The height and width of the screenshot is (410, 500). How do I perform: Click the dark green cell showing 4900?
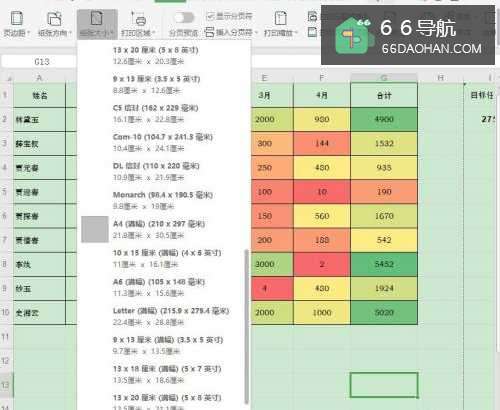point(384,119)
